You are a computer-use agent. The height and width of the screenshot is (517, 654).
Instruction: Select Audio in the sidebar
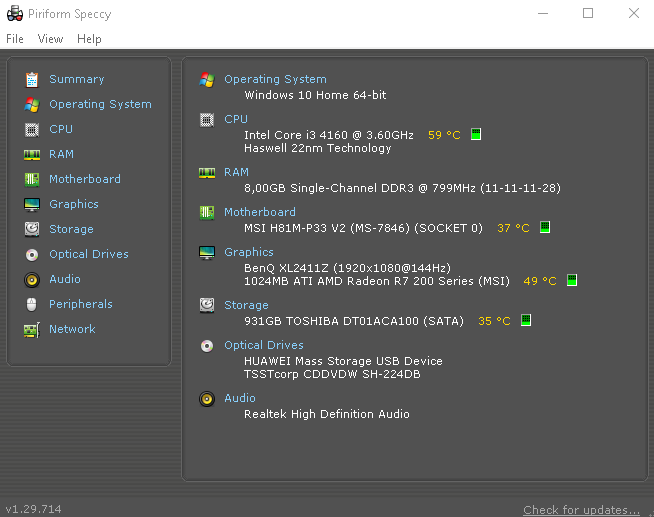pyautogui.click(x=65, y=279)
